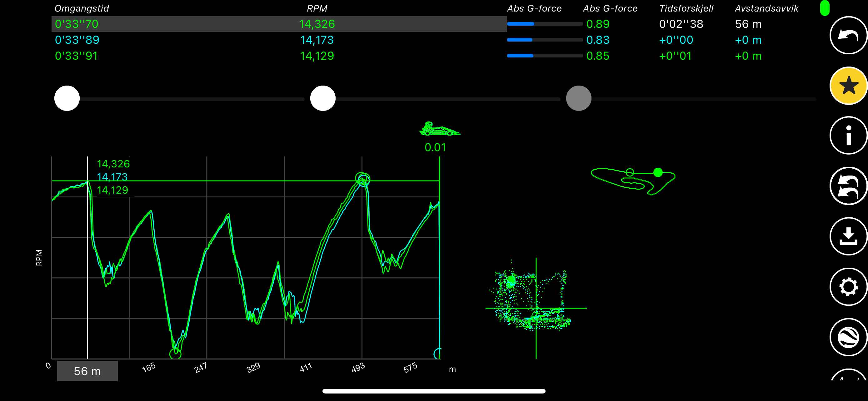Viewport: 868px width, 401px height.
Task: Tap the +0''01 time difference value
Action: coord(675,56)
